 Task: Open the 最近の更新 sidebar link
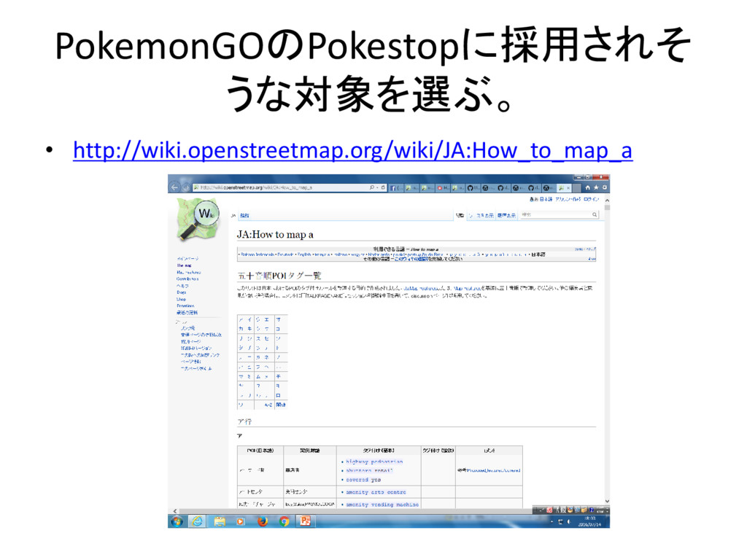pos(187,313)
